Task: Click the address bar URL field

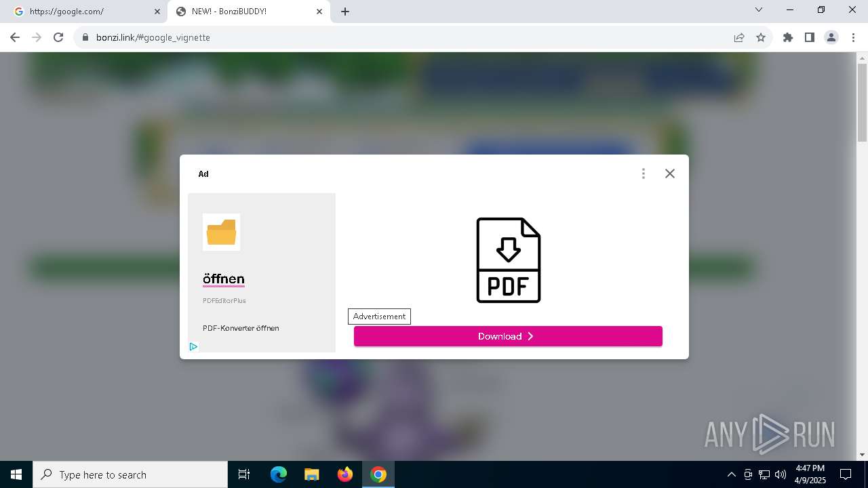Action: 407,37
